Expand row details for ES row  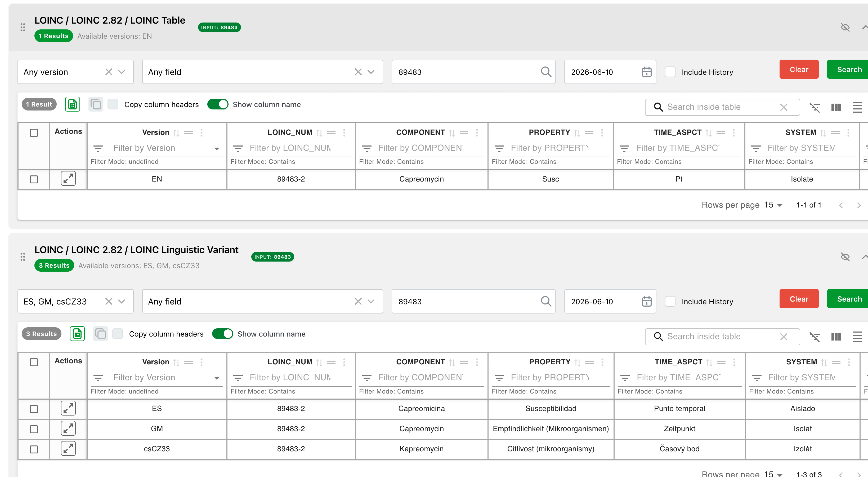[x=68, y=408]
